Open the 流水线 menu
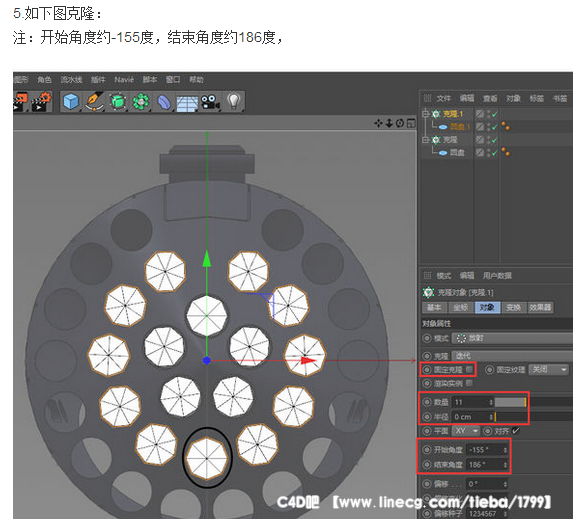This screenshot has width=577, height=519. point(71,80)
